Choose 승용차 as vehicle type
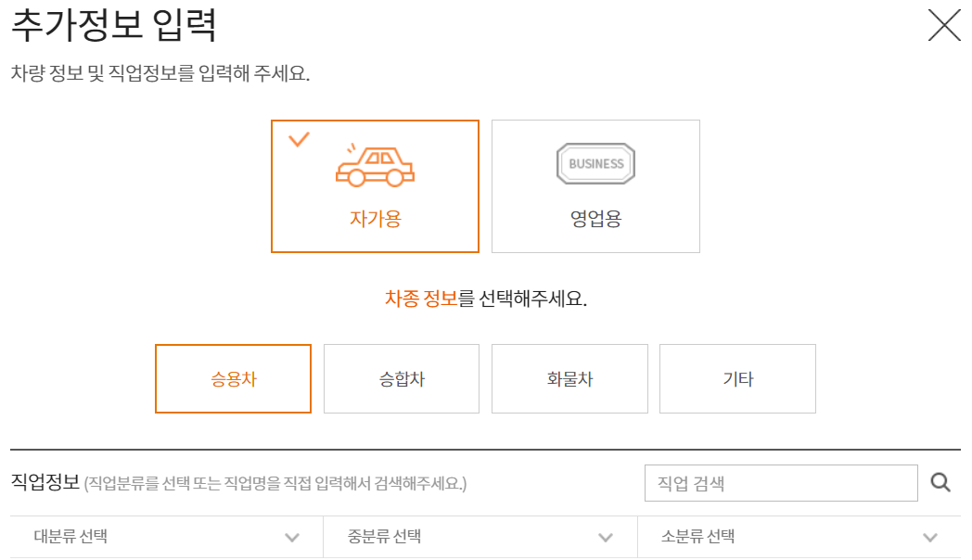This screenshot has height=560, width=972. pyautogui.click(x=233, y=378)
